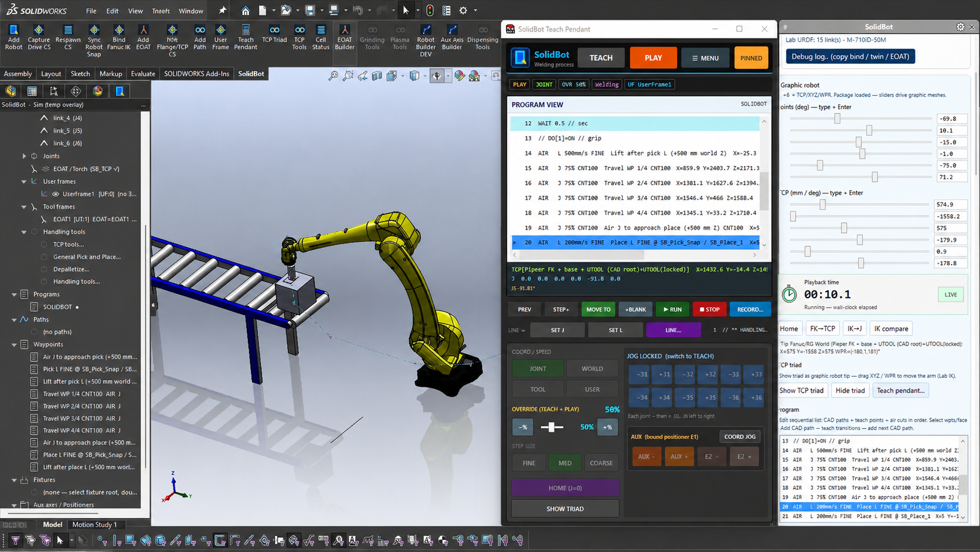Click HOME (J=0) button

[565, 488]
